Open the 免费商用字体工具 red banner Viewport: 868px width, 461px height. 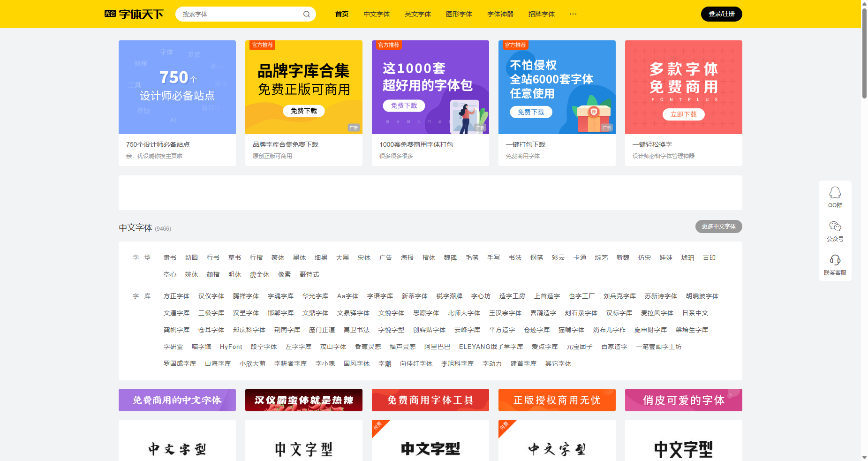(430, 400)
